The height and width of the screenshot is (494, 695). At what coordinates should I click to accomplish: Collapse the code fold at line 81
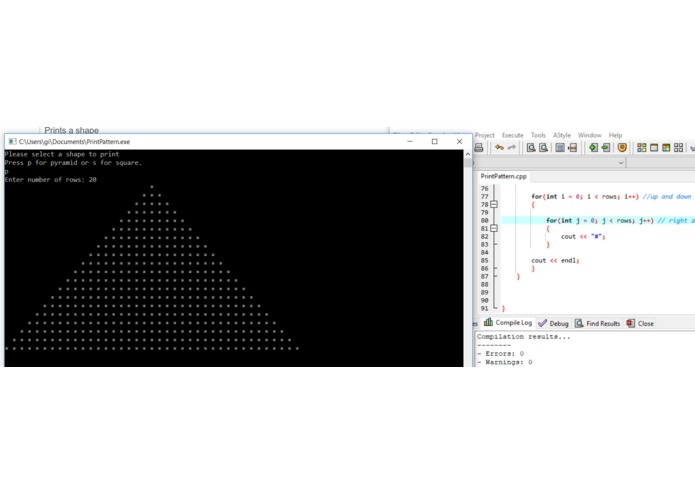click(494, 228)
